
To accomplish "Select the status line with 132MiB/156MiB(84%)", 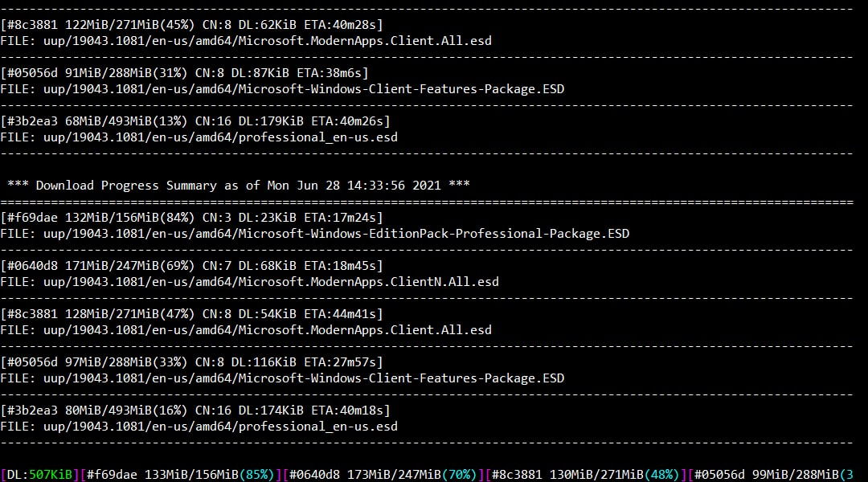I will pyautogui.click(x=191, y=218).
